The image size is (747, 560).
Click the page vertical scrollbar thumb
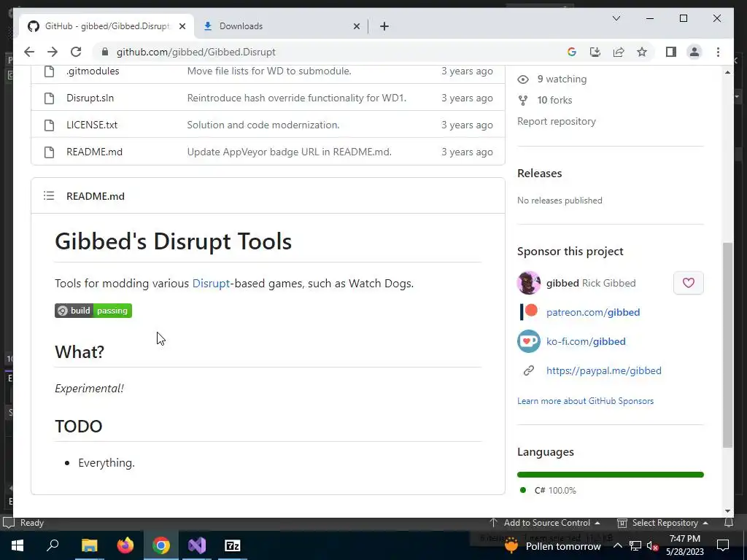point(727,345)
